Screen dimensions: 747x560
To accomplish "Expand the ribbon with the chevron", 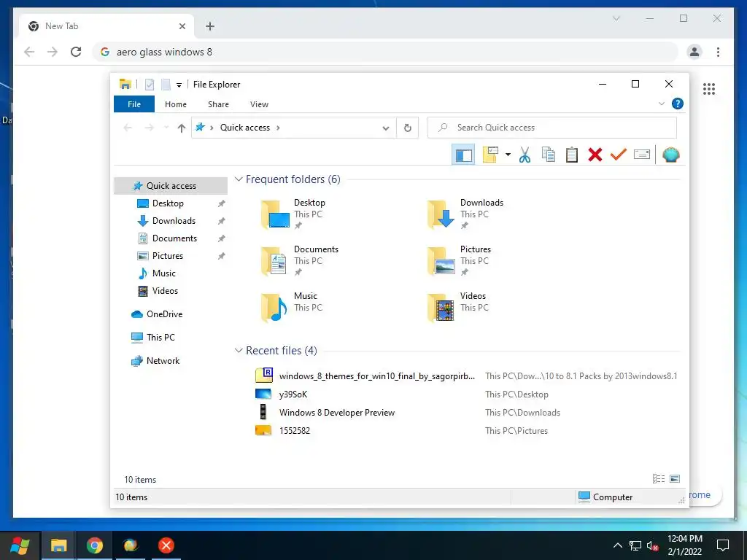I will (x=661, y=104).
